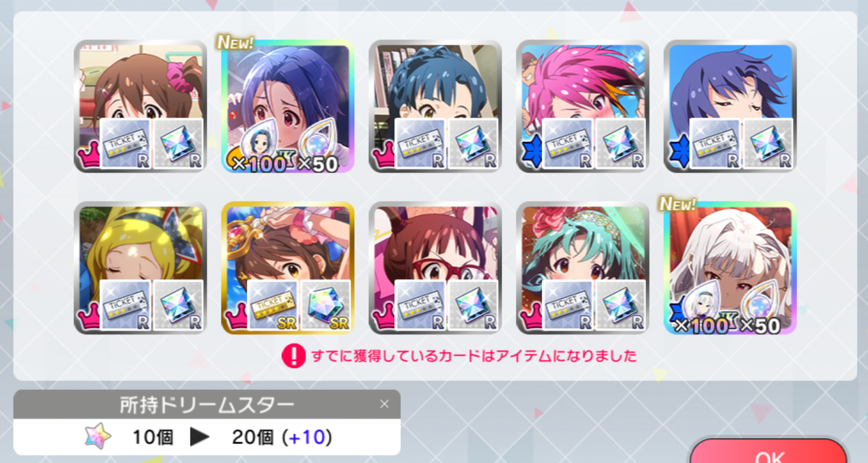Screen dimensions: 868x463
Task: Select the SR gold-framed wand idol card
Action: coord(288,268)
